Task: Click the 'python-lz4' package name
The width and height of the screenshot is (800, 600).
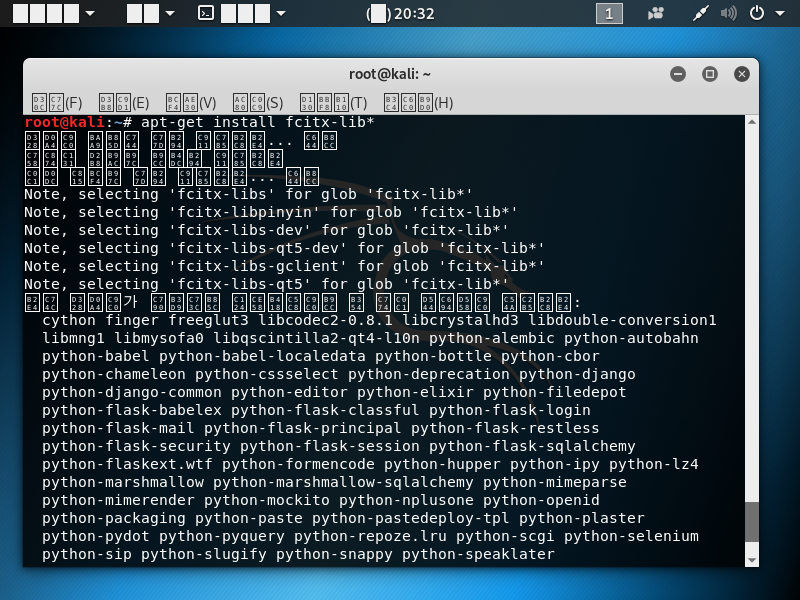Action: [654, 464]
